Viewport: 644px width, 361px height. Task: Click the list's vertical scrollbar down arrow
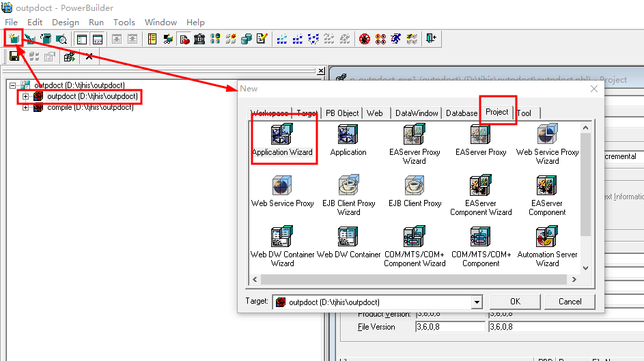tap(586, 268)
